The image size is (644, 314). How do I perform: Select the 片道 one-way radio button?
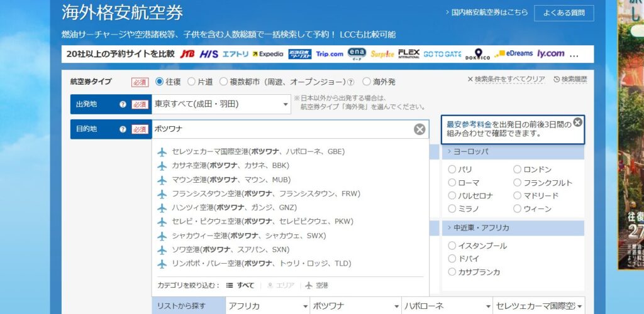coord(191,82)
